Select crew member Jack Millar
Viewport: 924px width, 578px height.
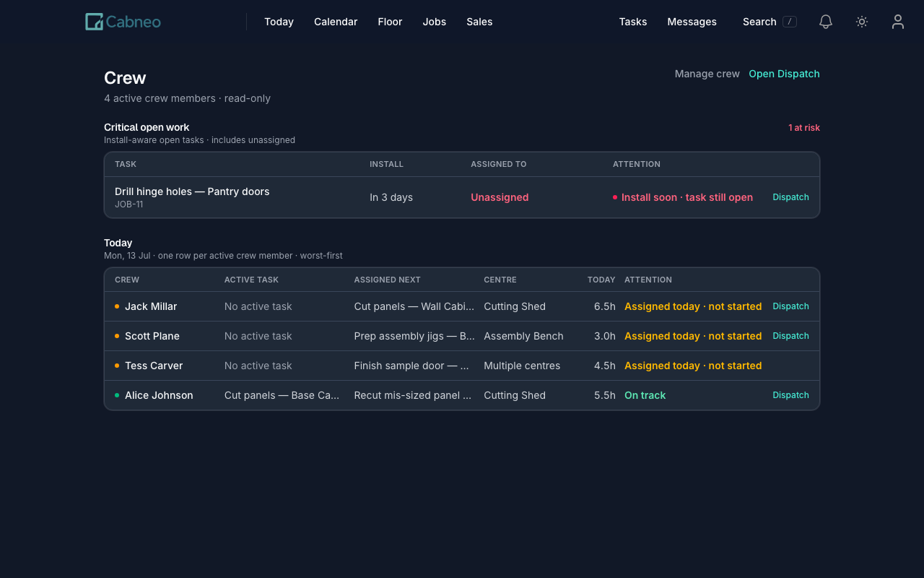point(151,306)
